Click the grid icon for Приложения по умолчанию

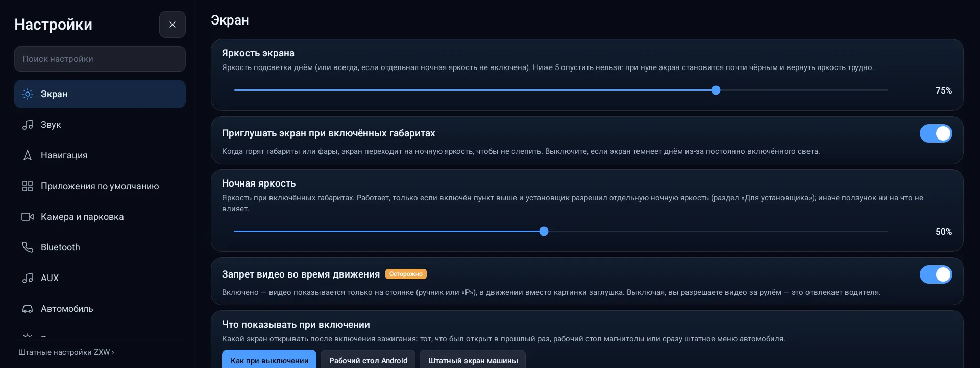28,186
